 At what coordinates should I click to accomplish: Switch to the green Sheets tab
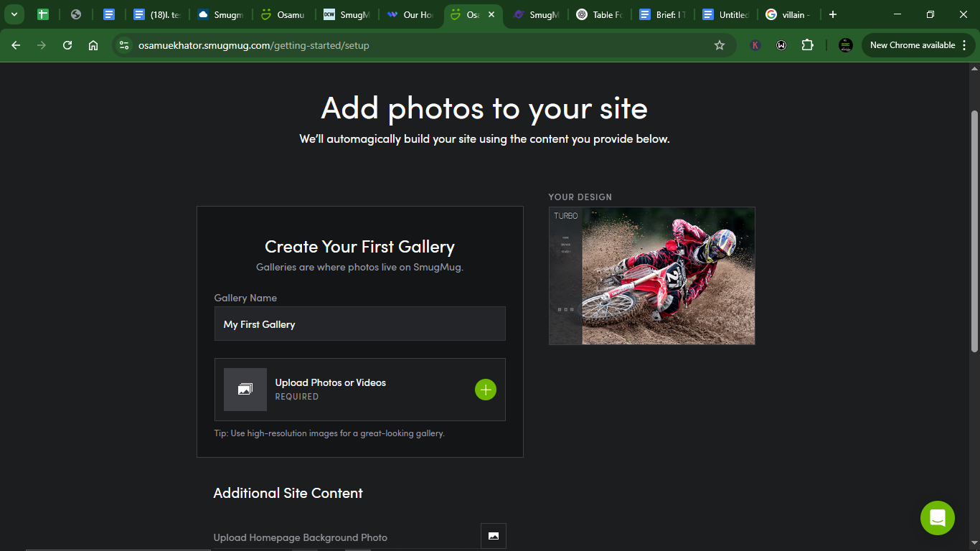pyautogui.click(x=42, y=14)
